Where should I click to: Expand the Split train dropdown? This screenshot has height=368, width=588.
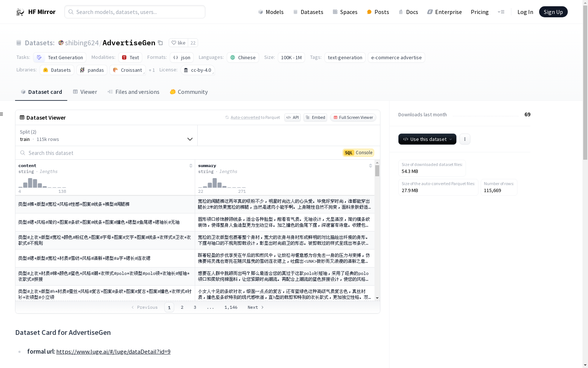[x=107, y=135]
